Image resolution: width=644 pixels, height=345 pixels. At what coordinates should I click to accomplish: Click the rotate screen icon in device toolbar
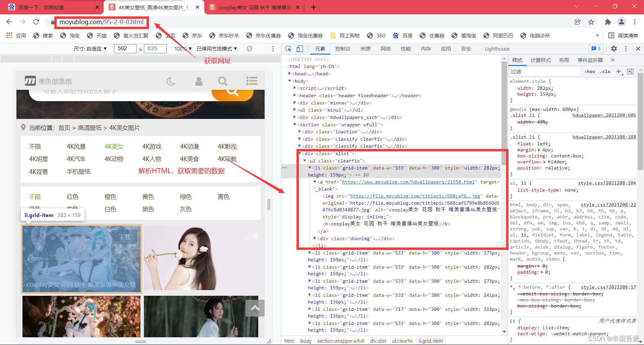[x=249, y=49]
